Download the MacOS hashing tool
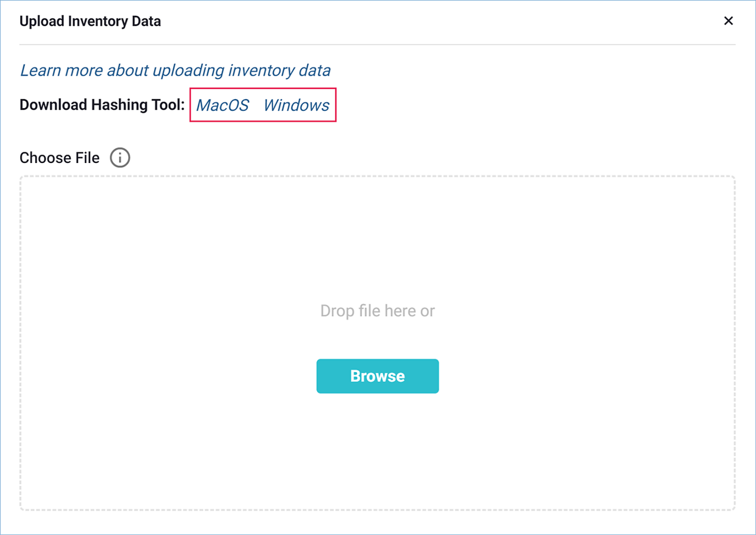The width and height of the screenshot is (756, 535). pyautogui.click(x=222, y=105)
